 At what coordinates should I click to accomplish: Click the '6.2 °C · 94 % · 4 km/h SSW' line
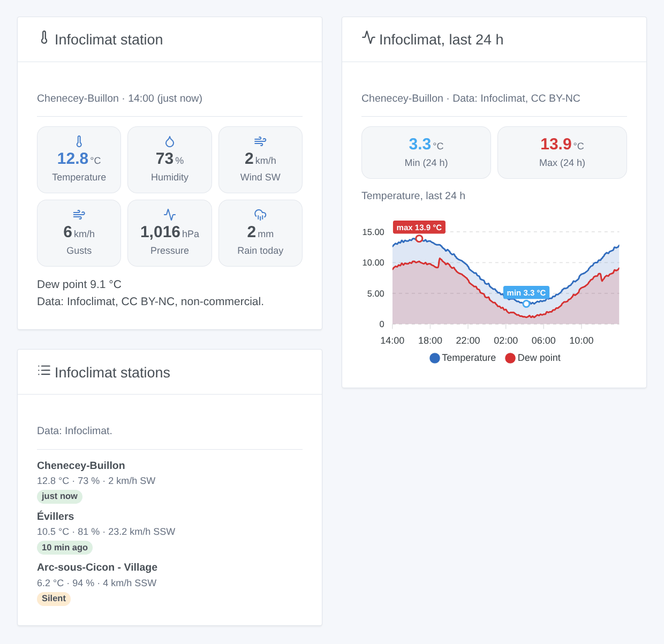tap(97, 583)
